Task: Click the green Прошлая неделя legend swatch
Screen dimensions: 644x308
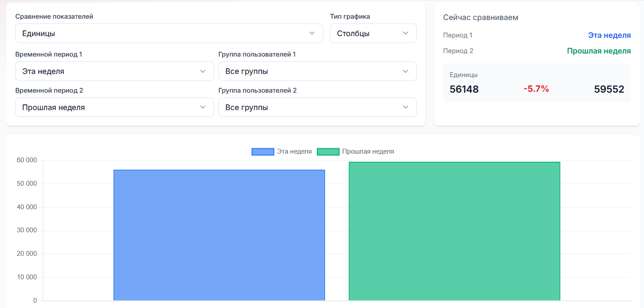Action: (328, 151)
